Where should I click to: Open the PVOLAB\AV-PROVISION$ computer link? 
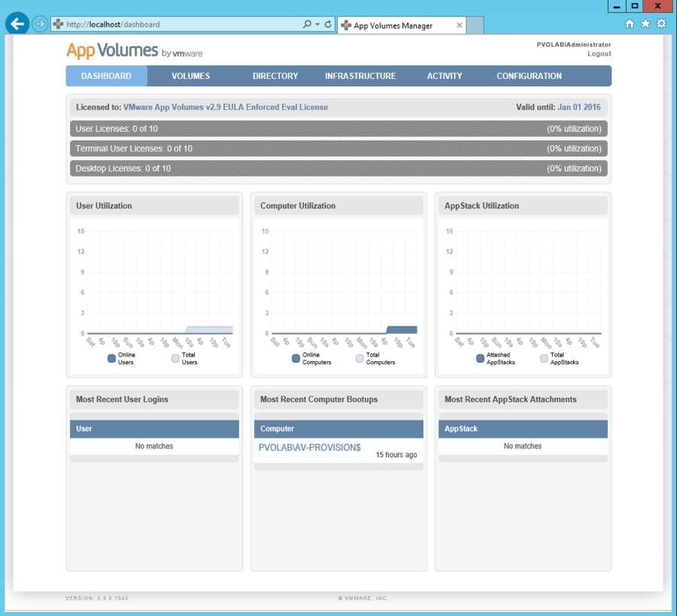coord(310,448)
